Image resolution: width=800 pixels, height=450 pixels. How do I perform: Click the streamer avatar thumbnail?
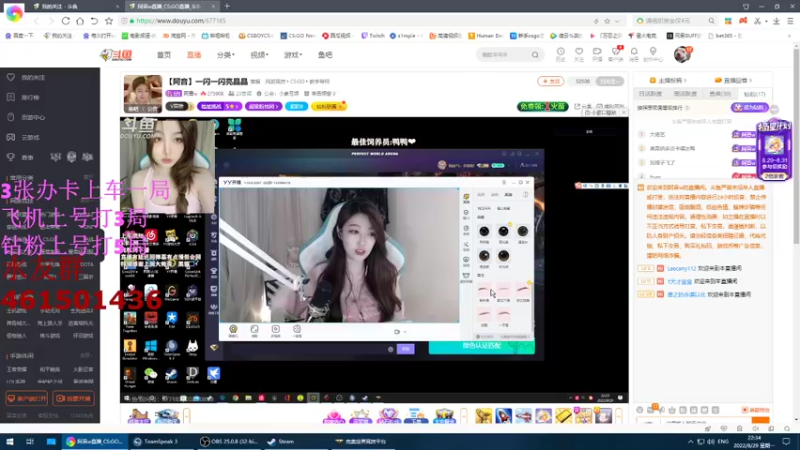(x=143, y=94)
